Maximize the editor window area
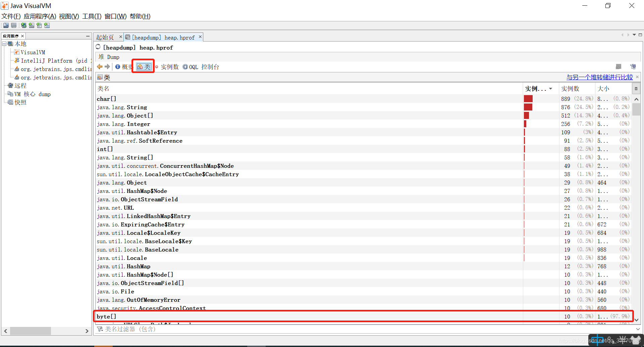The image size is (644, 347). click(640, 35)
